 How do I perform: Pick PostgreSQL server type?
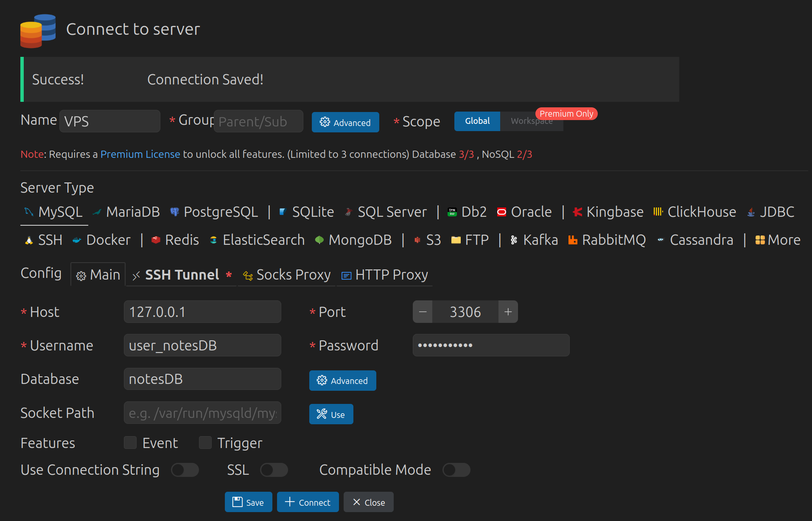[x=214, y=212]
